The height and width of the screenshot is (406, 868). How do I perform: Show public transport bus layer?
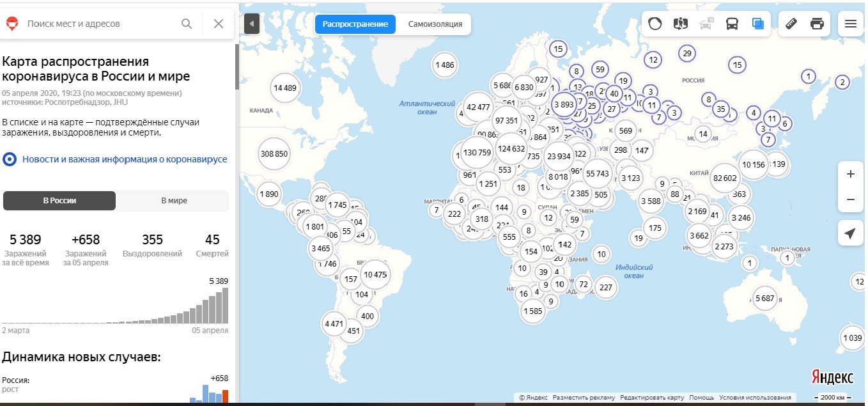pyautogui.click(x=732, y=24)
